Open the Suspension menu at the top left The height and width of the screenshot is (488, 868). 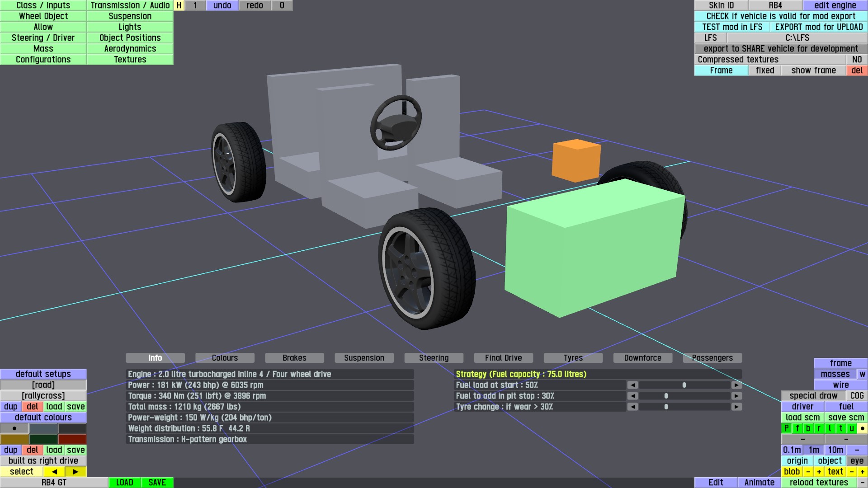[130, 16]
